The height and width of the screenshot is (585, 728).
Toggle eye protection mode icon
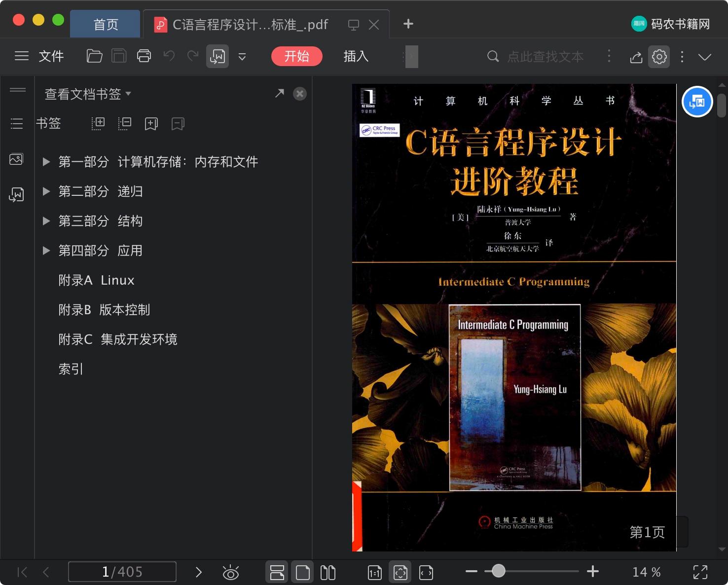(231, 572)
